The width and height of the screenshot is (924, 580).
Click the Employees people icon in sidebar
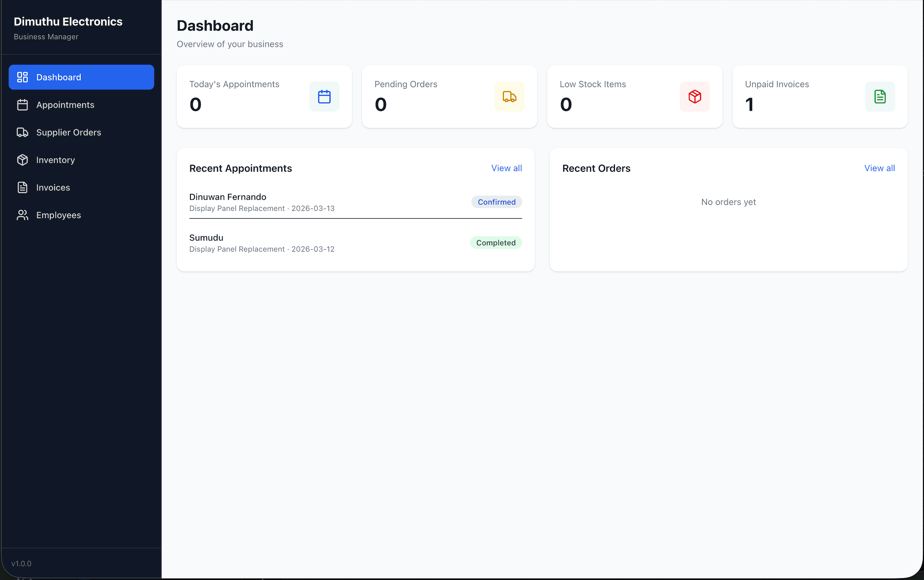point(23,215)
